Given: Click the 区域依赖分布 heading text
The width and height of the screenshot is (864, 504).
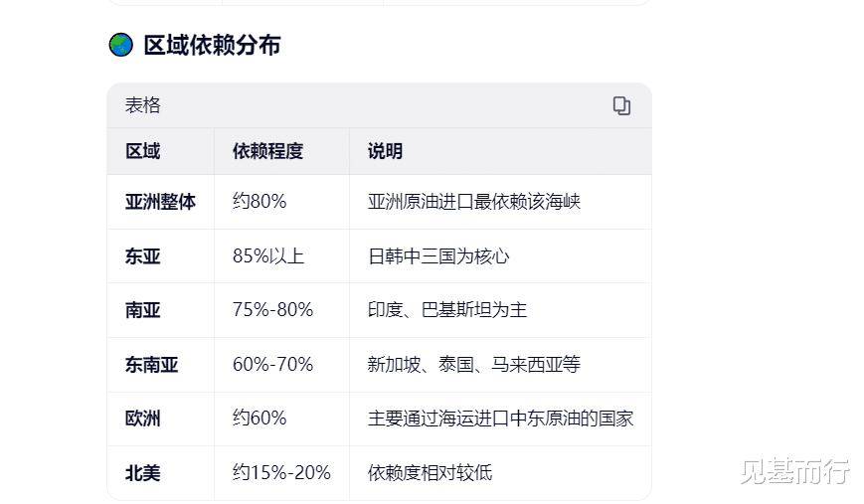Looking at the screenshot, I should [x=212, y=45].
